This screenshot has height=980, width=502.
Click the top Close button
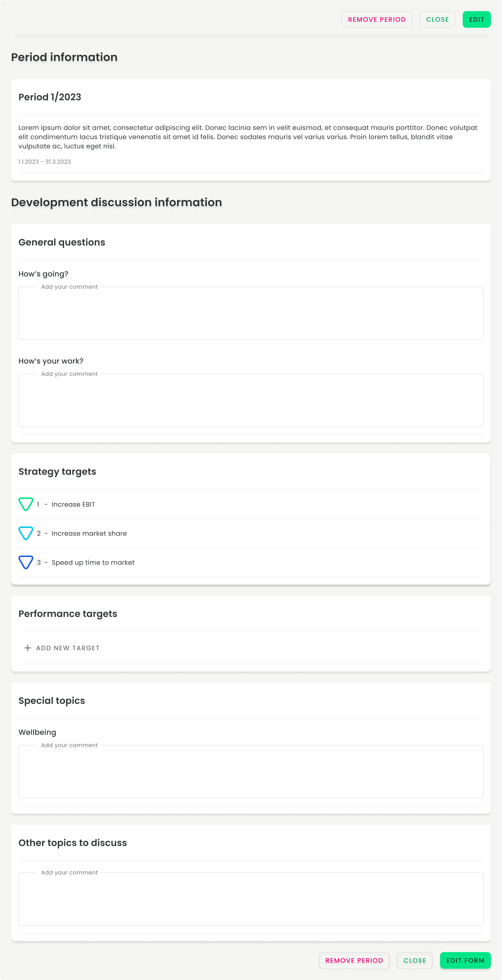pos(437,19)
